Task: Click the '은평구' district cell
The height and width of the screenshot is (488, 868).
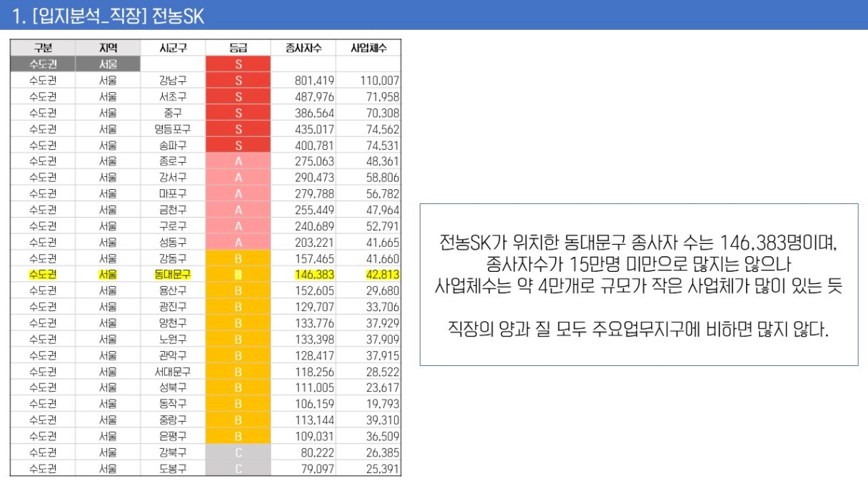Action: (173, 435)
